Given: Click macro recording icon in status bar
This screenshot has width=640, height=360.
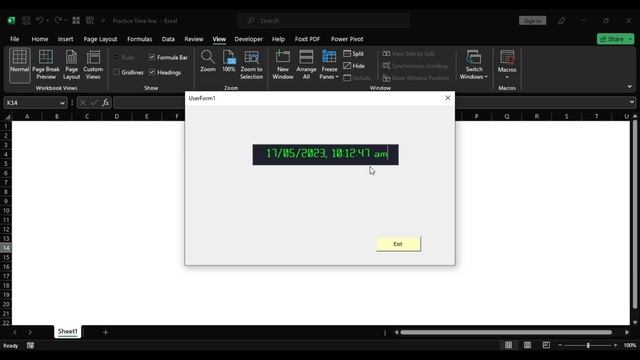Looking at the screenshot, I should [31, 345].
